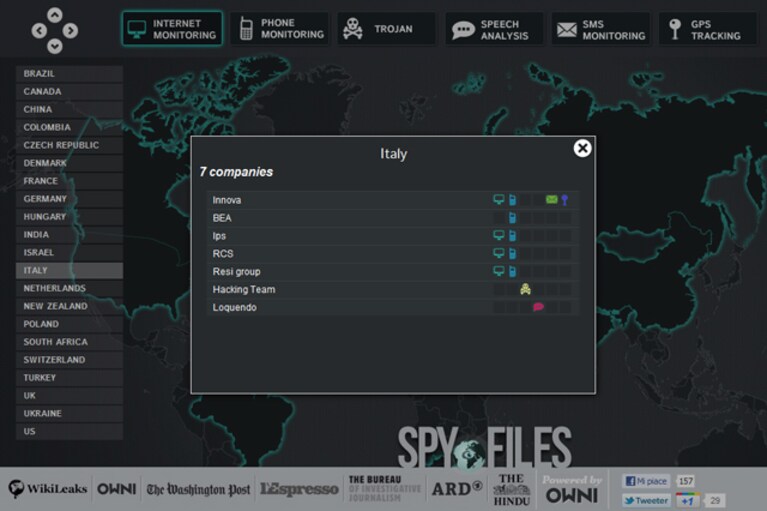Viewport: 767px width, 511px height.
Task: Click RCS's phone monitoring icon
Action: click(x=512, y=253)
